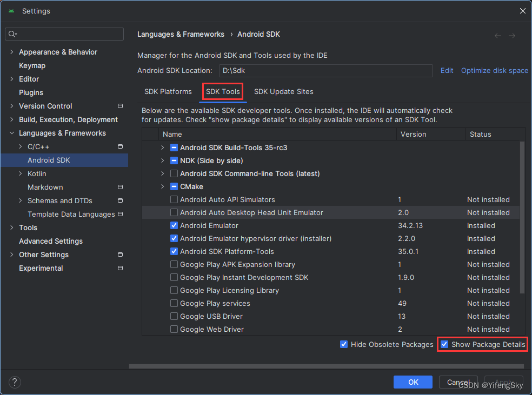Screen dimensions: 532x395
Task: Click the settings search field
Action: (64, 34)
